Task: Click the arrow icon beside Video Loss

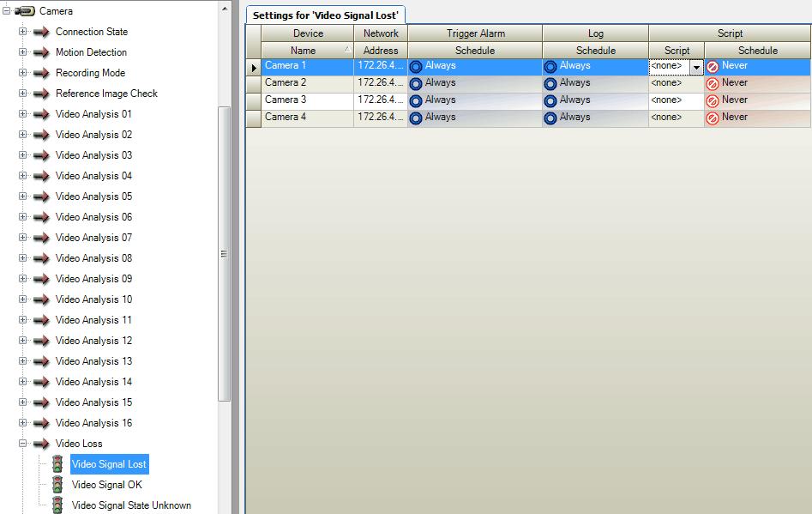Action: [41, 444]
